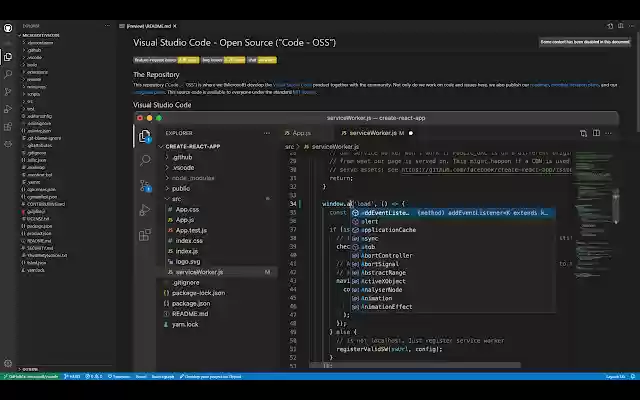The height and width of the screenshot is (400, 640).
Task: Open the Explorer view in the outer activity bar
Action: point(8,57)
